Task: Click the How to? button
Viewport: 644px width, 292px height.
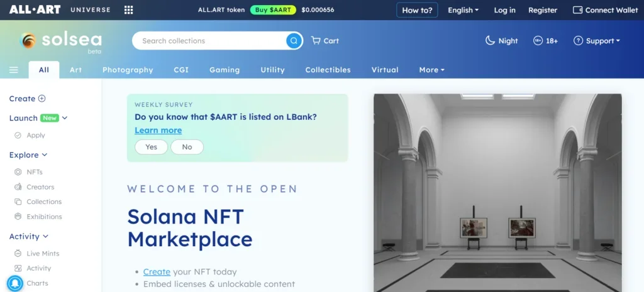Action: 417,10
